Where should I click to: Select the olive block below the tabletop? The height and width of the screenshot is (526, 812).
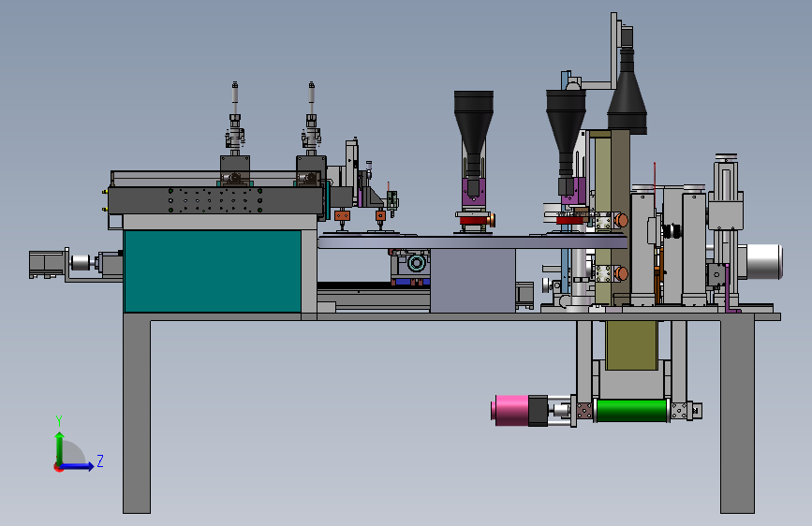631,345
